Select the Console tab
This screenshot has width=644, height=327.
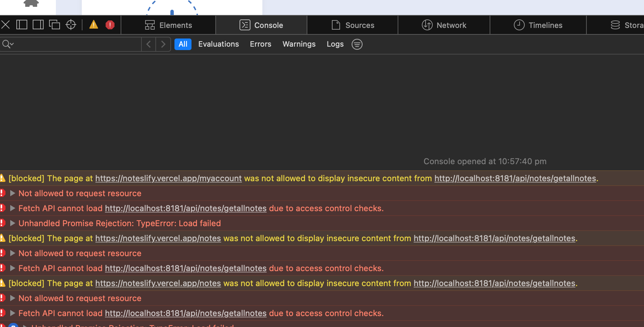tap(261, 25)
